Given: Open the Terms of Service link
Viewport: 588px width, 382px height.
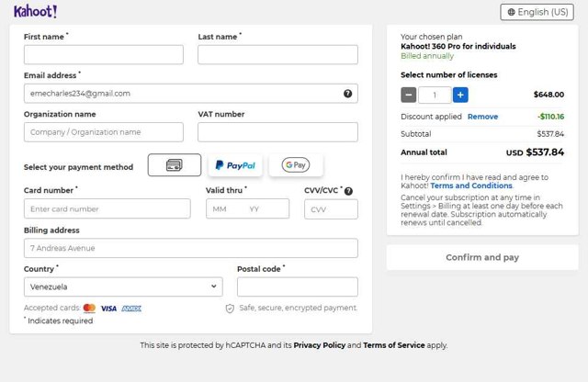Looking at the screenshot, I should click(x=394, y=345).
